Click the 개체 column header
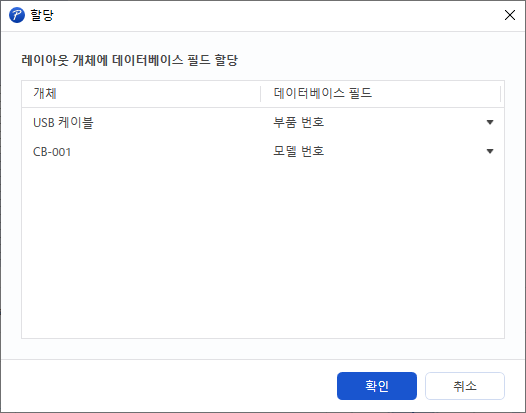Screen dimensions: 526x413 pyautogui.click(x=141, y=94)
